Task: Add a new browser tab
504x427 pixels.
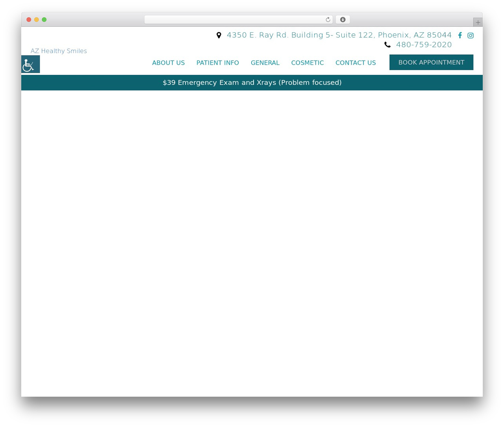Action: click(x=478, y=22)
